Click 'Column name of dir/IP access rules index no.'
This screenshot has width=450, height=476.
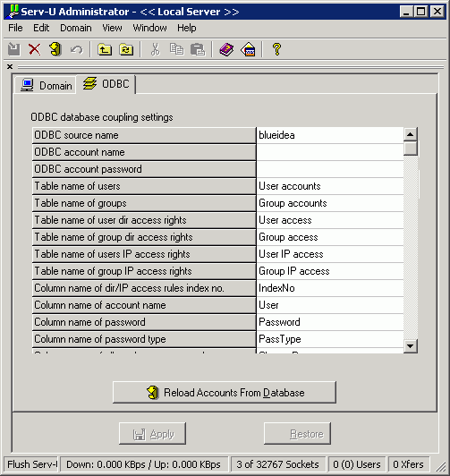click(x=144, y=288)
